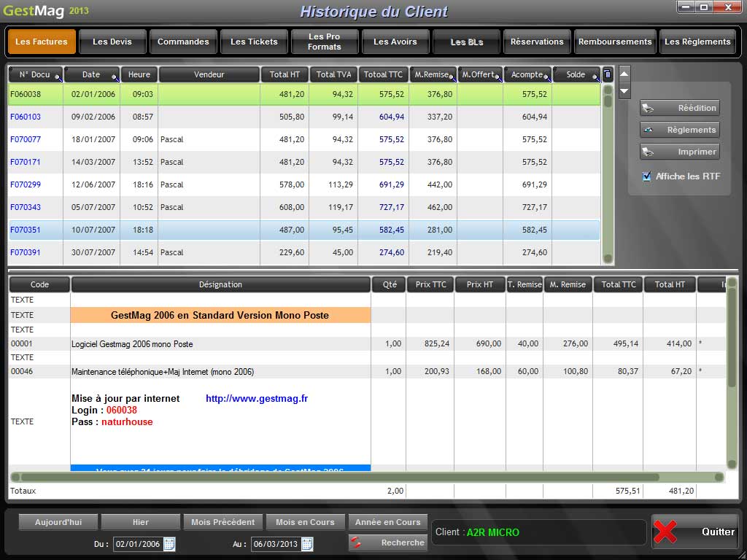This screenshot has height=560, width=747.
Task: Click the Mois Précédent button
Action: pos(222,522)
